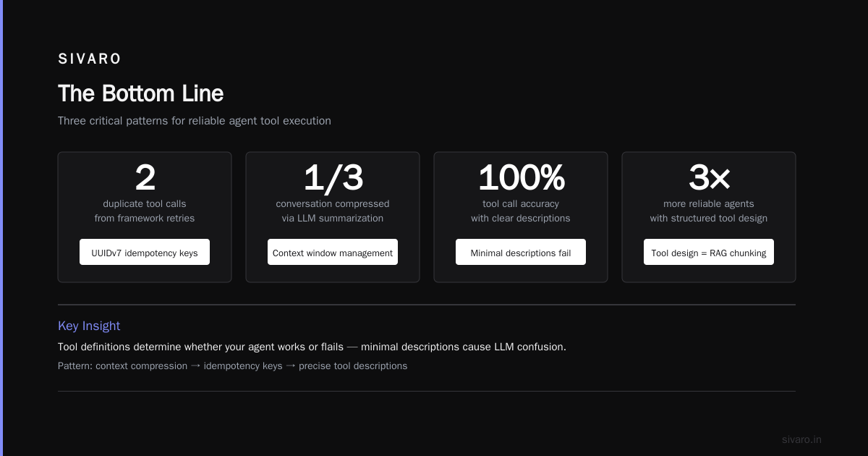Click the '1/3' statistic number

tap(333, 177)
